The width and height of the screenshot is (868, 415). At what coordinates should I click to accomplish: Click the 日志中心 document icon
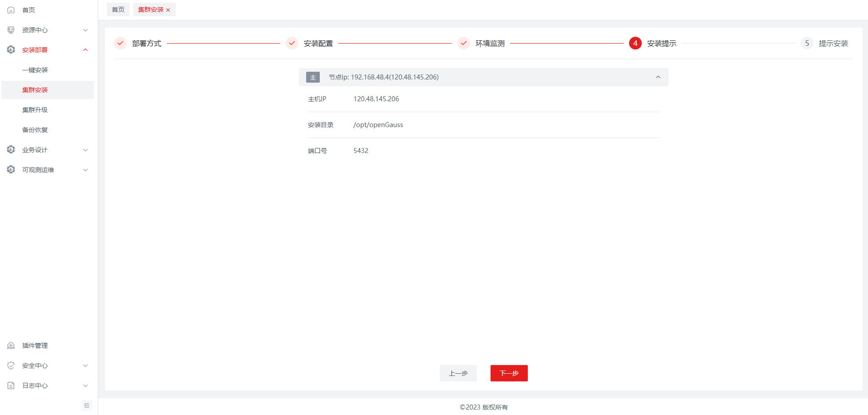point(11,385)
